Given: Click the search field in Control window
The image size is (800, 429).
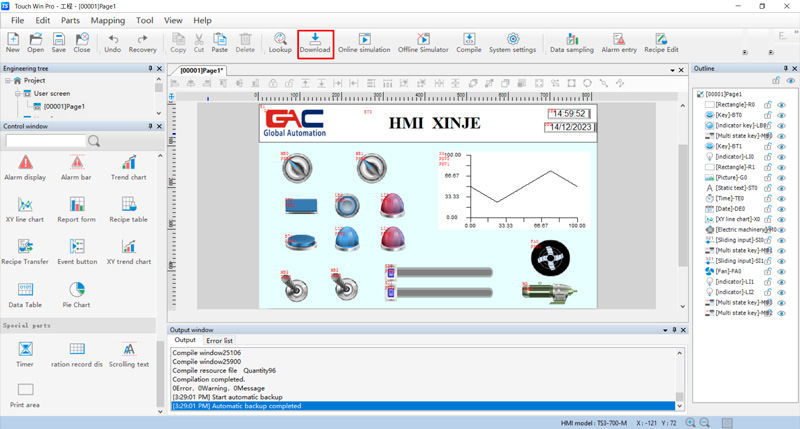Looking at the screenshot, I should coord(45,142).
